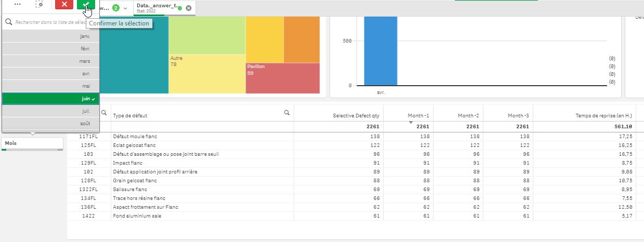Viewport: 644px width, 242px height.
Task: Remove the Data._answer_t selection chip
Action: pyautogui.click(x=188, y=8)
